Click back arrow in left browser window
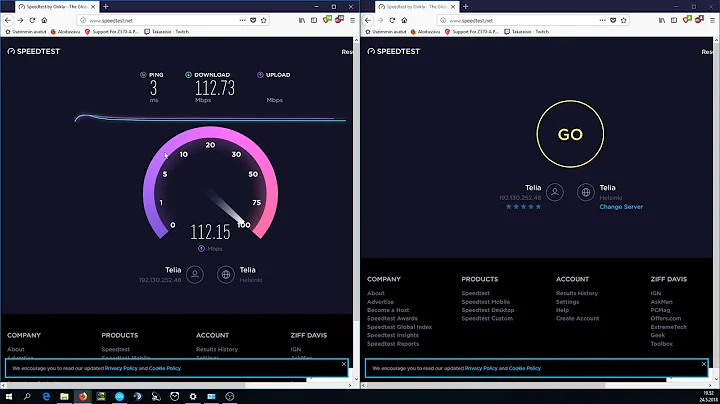 coord(8,20)
